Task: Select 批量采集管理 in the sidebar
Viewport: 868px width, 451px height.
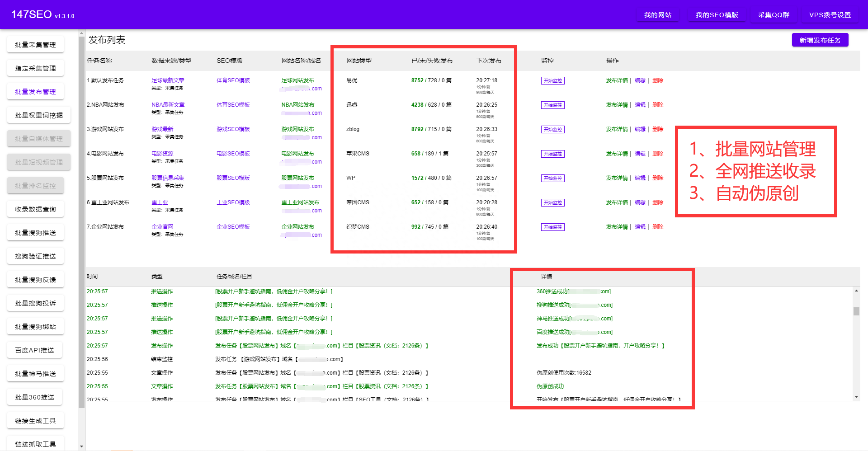Action: point(35,44)
